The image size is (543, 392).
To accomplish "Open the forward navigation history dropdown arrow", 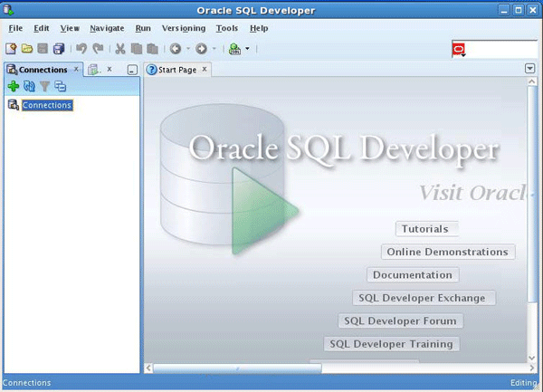I will (214, 49).
